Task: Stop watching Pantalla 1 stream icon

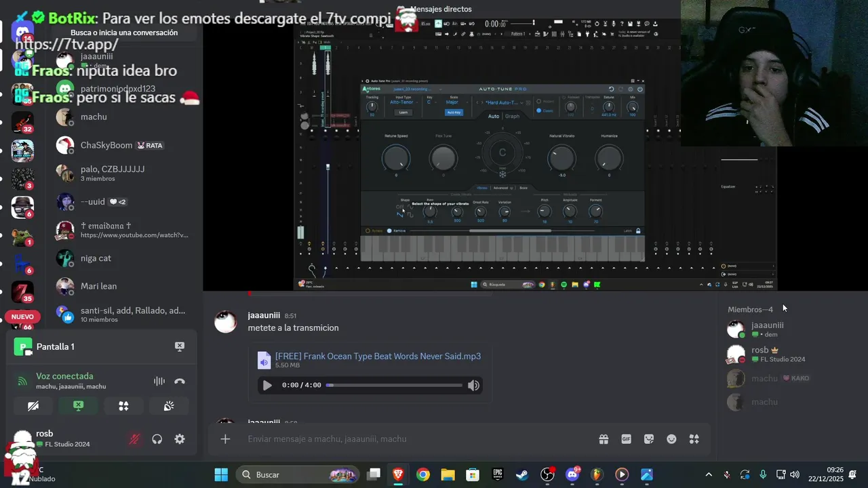Action: [x=180, y=346]
